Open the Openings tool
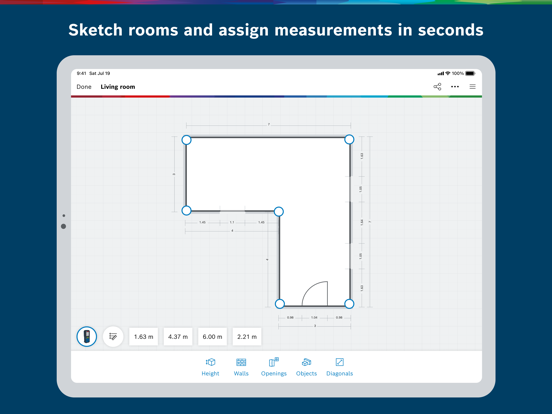 click(x=274, y=367)
